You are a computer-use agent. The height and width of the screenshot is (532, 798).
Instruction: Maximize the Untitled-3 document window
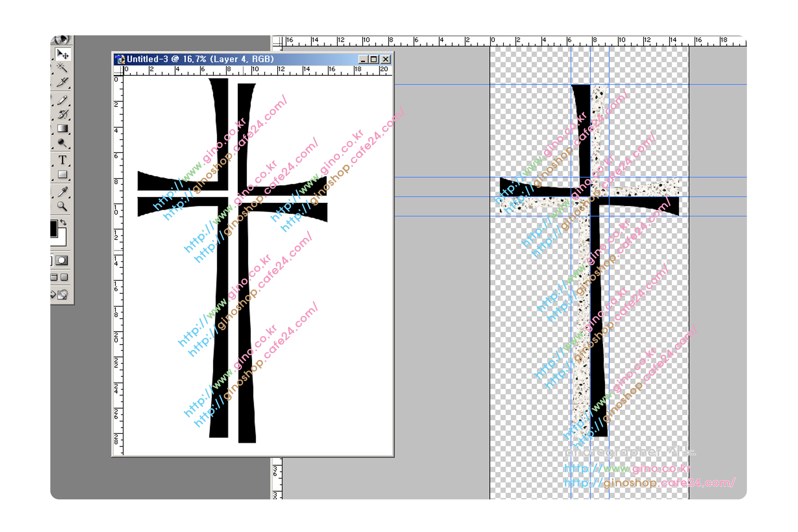[x=374, y=60]
